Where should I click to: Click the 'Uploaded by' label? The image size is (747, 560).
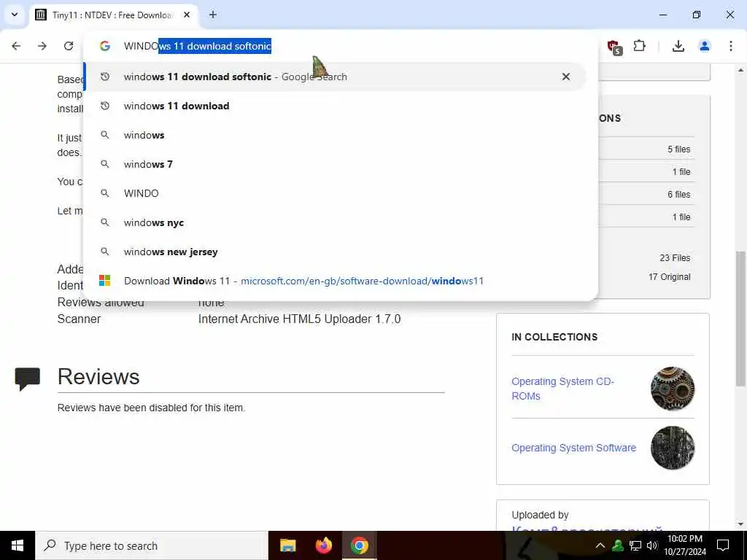540,515
